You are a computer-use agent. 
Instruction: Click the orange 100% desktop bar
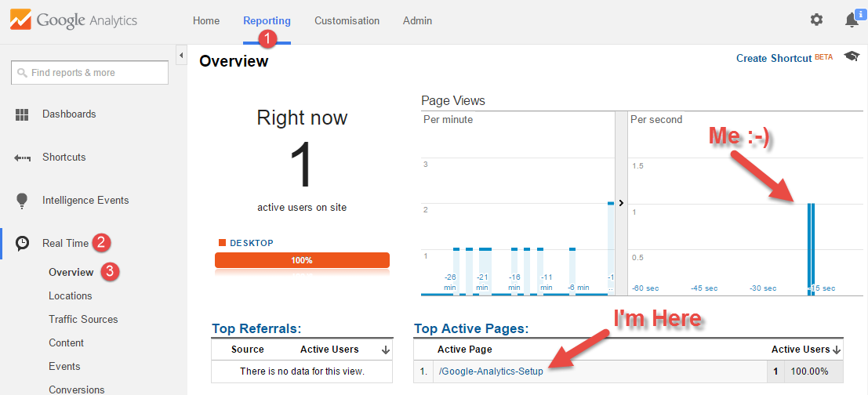click(302, 260)
